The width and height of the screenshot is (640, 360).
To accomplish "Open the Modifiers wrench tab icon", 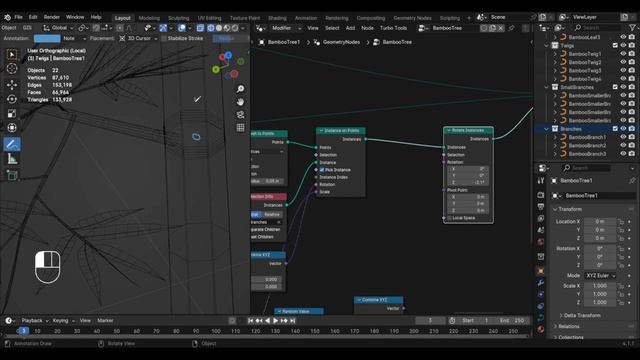I will (x=541, y=282).
